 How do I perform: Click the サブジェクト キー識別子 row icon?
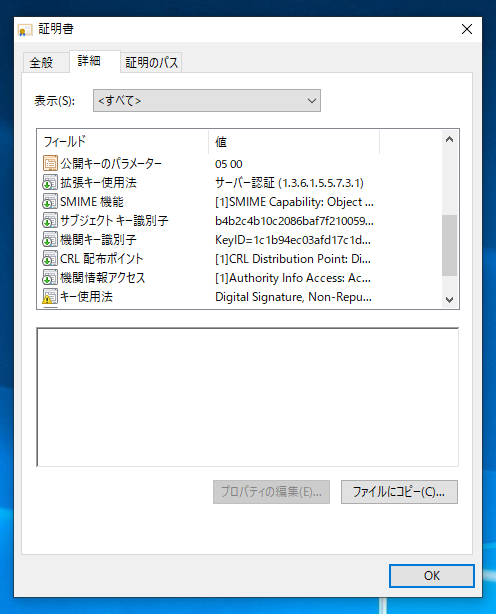click(x=50, y=220)
